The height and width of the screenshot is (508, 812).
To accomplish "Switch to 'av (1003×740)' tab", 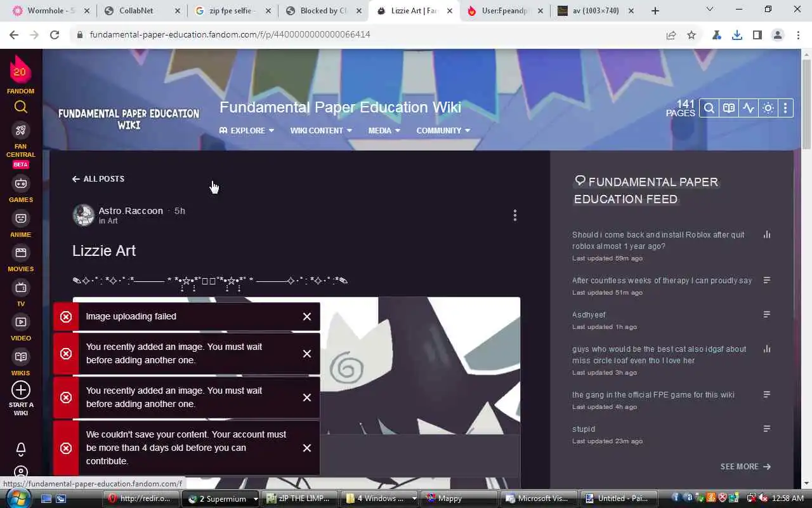I will point(596,11).
